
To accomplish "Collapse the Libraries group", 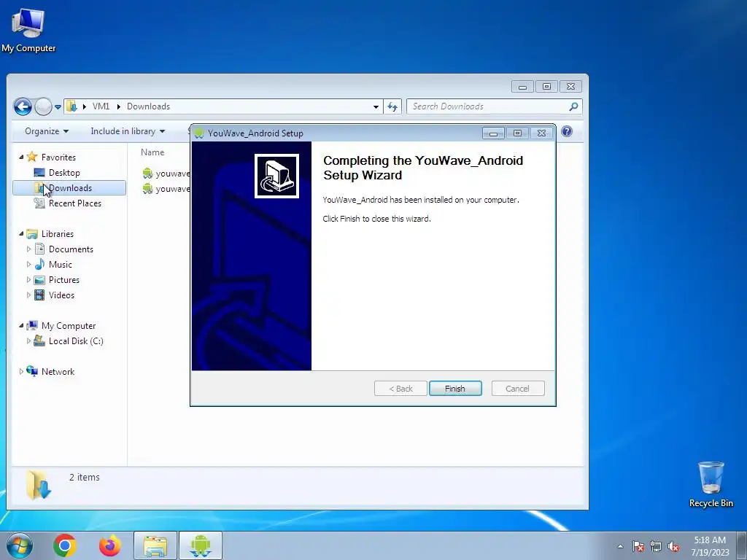I will (21, 233).
